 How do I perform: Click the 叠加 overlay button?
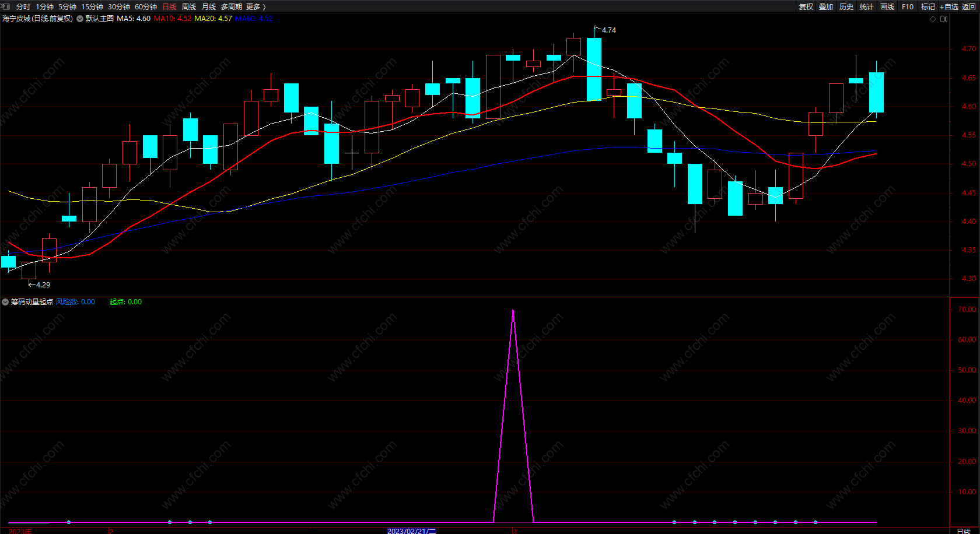point(826,6)
